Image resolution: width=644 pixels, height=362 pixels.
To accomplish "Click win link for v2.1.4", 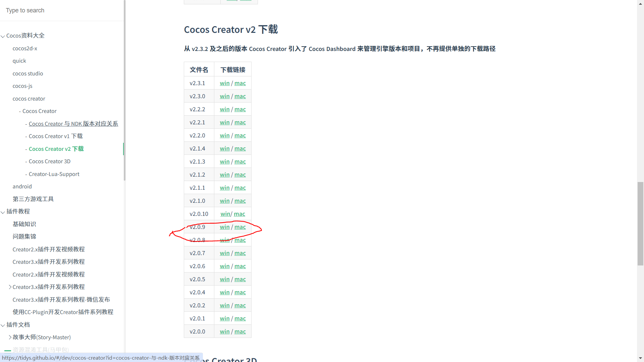I will [x=224, y=148].
